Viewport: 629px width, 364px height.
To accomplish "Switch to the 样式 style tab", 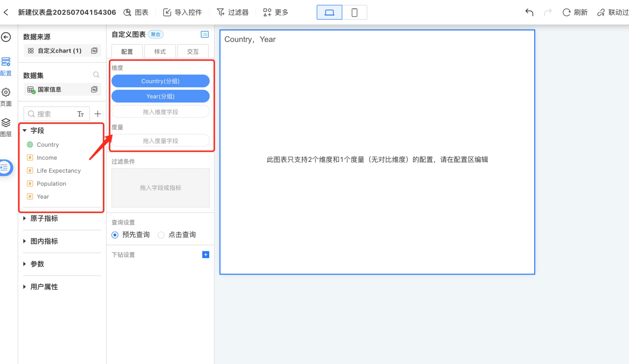I will (160, 52).
